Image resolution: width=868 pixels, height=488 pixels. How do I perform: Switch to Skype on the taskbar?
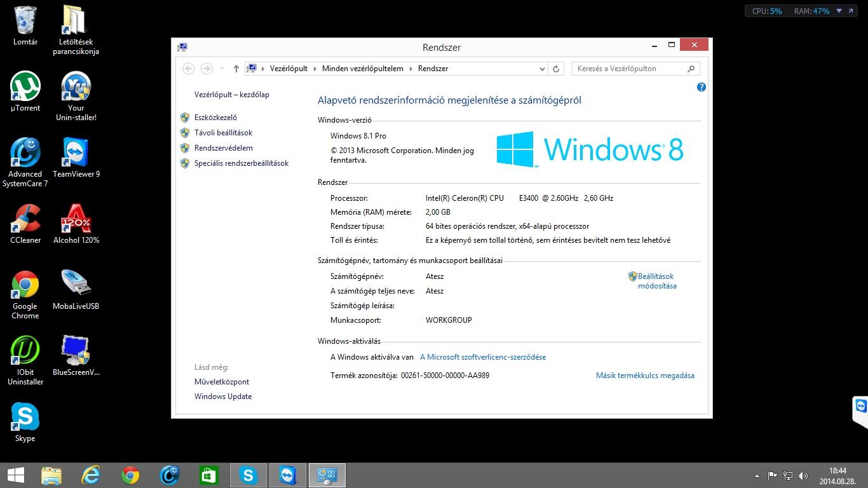pyautogui.click(x=248, y=475)
